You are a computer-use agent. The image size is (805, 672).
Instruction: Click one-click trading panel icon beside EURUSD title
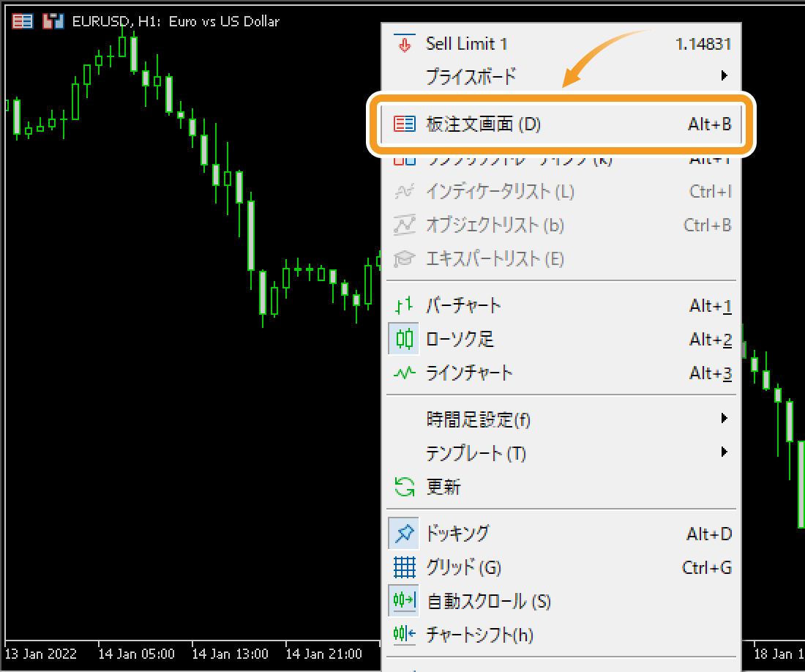coord(53,21)
